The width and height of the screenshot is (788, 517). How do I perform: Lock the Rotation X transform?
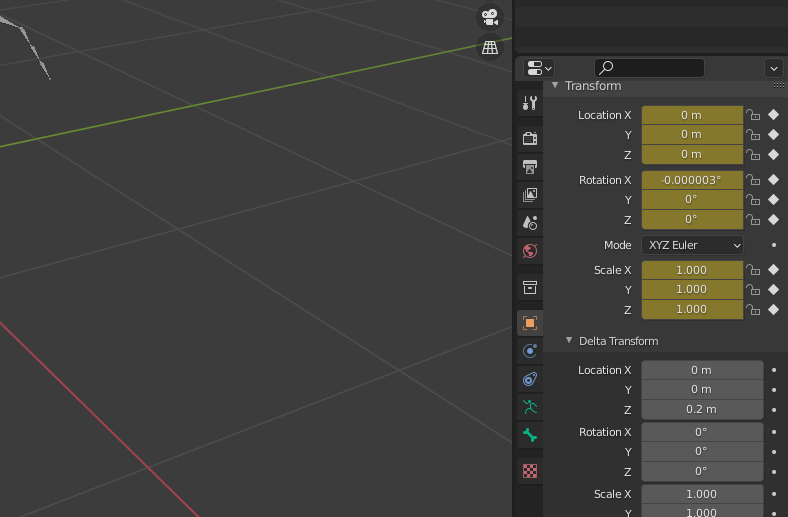pos(753,180)
